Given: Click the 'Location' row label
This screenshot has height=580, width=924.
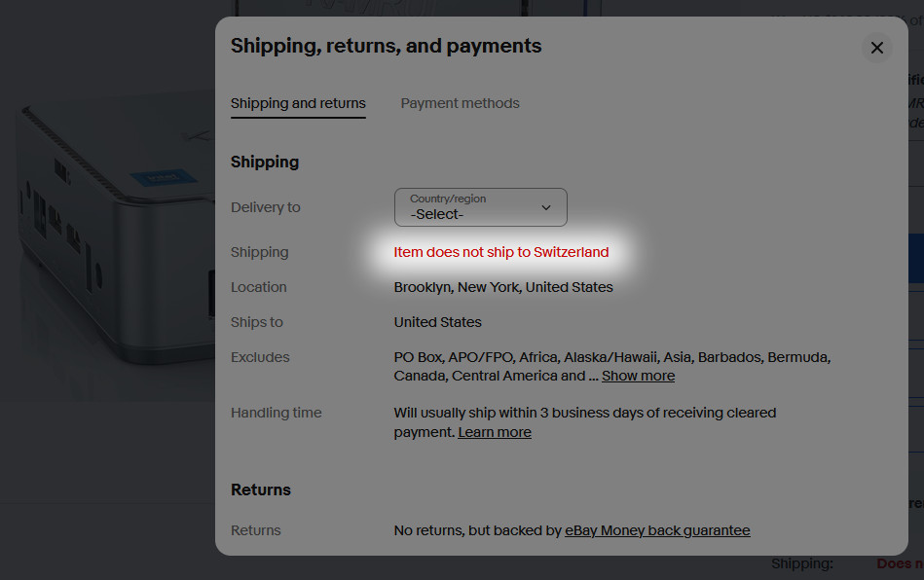Looking at the screenshot, I should pos(258,287).
